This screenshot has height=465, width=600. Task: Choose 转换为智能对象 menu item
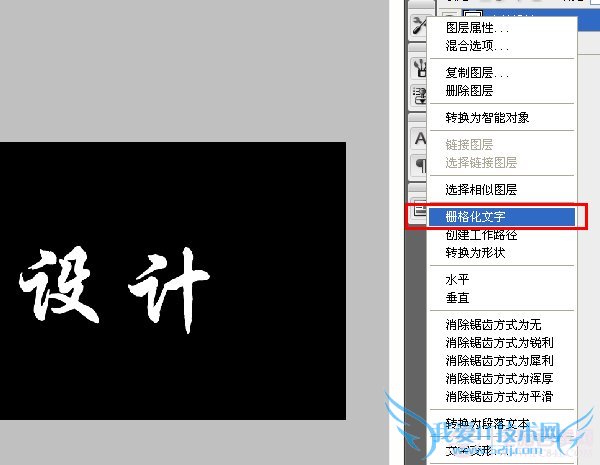pos(502,117)
